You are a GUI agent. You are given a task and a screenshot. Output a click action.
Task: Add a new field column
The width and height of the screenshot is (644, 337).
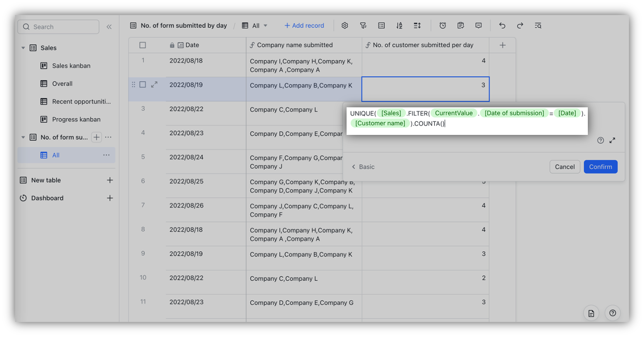503,45
